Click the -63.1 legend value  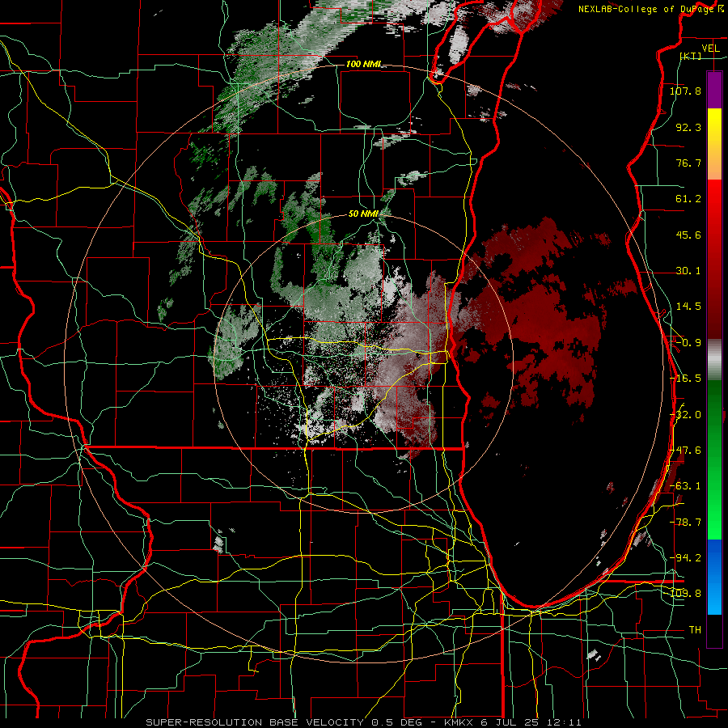click(x=685, y=486)
